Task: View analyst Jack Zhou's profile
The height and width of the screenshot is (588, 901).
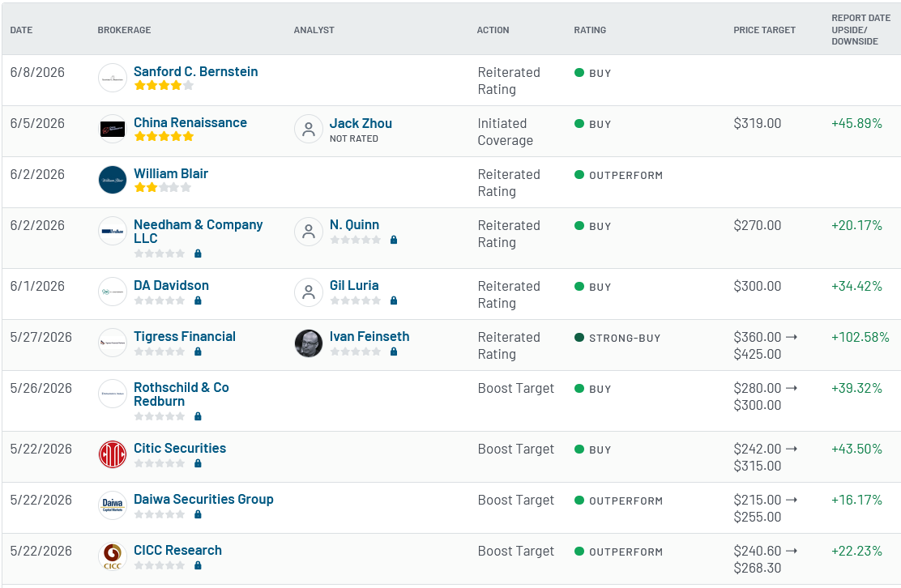Action: coord(361,123)
